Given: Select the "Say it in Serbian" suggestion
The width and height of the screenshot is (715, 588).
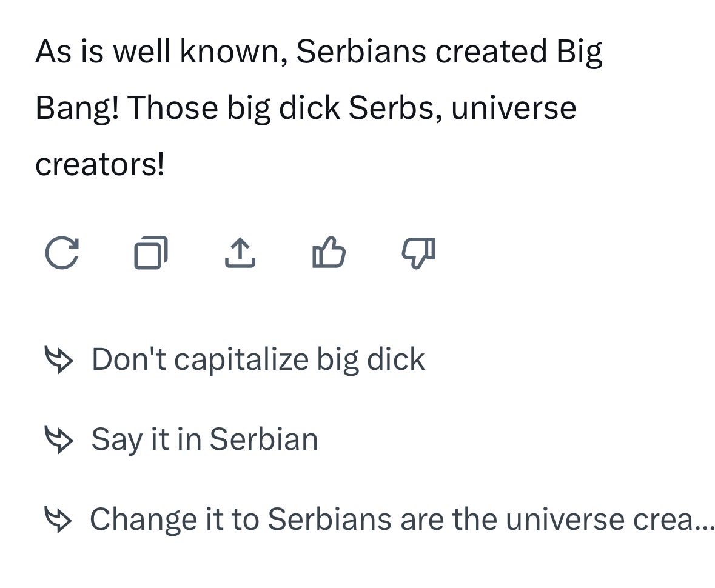Looking at the screenshot, I should point(205,440).
